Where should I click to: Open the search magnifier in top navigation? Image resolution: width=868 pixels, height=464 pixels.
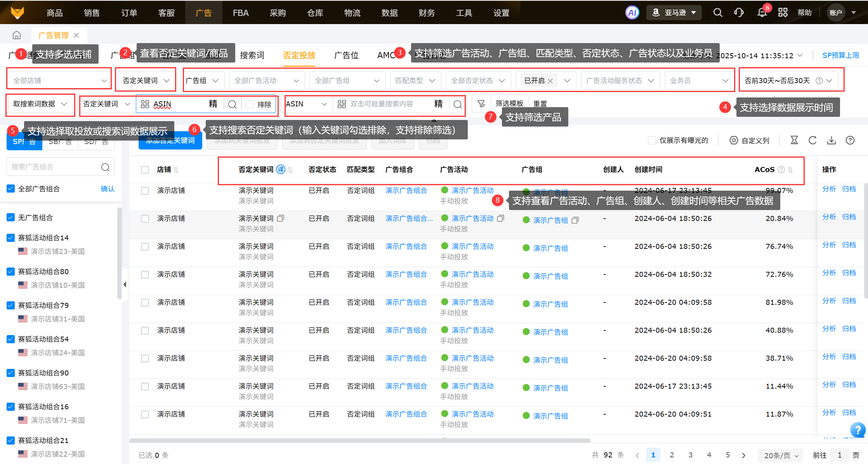click(718, 13)
